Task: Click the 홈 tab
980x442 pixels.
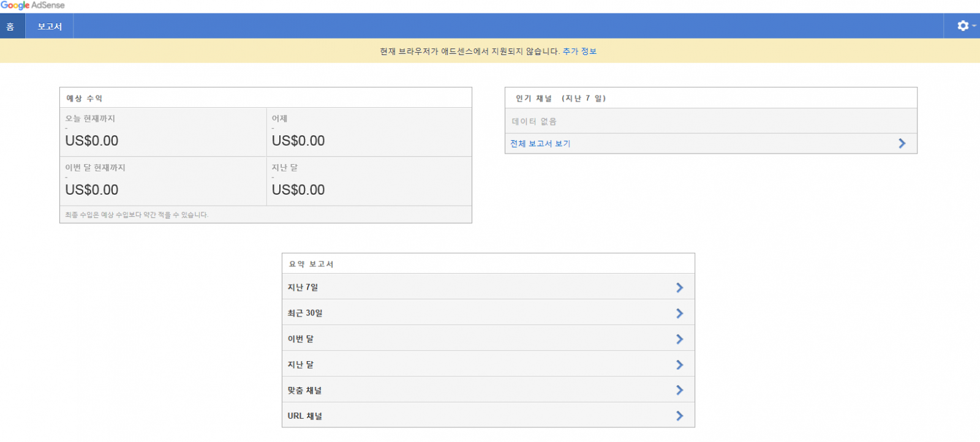Action: (10, 26)
